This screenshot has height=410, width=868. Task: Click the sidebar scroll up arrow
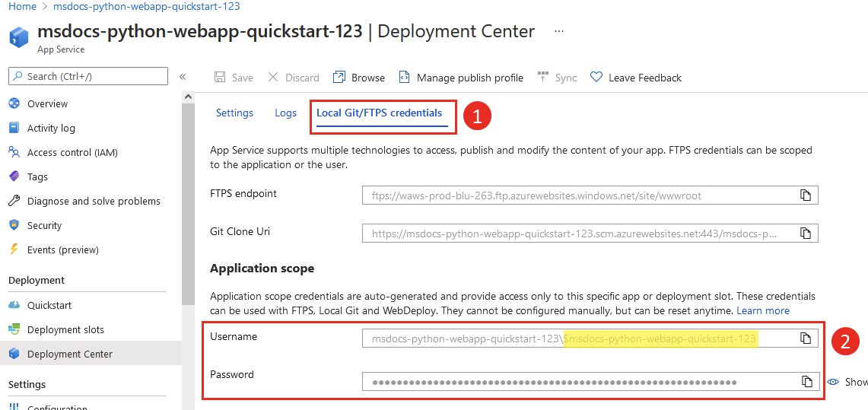188,97
